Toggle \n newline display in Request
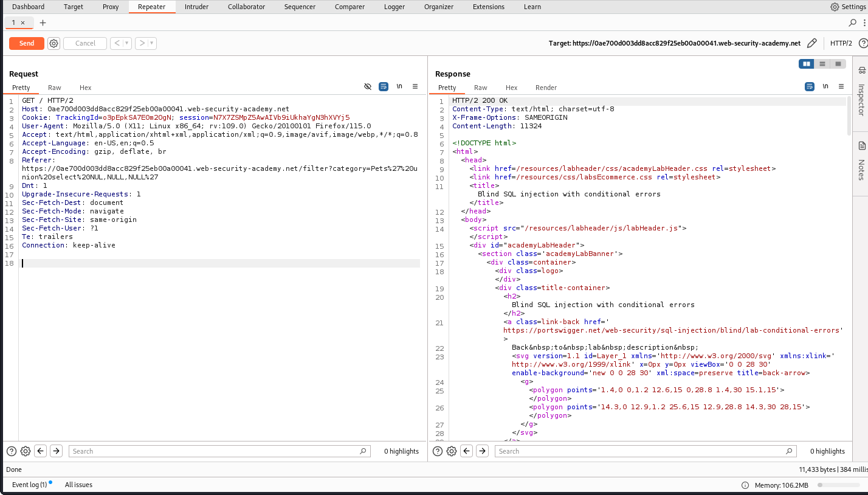 click(x=399, y=87)
